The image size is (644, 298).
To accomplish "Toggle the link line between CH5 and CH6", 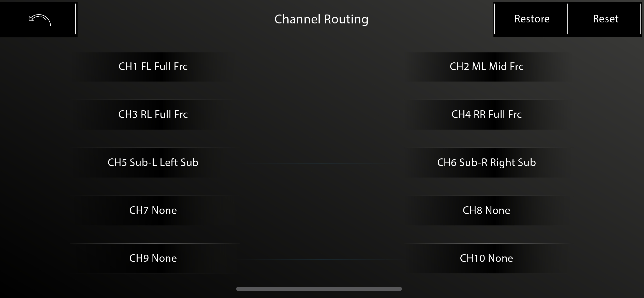I will click(x=321, y=164).
